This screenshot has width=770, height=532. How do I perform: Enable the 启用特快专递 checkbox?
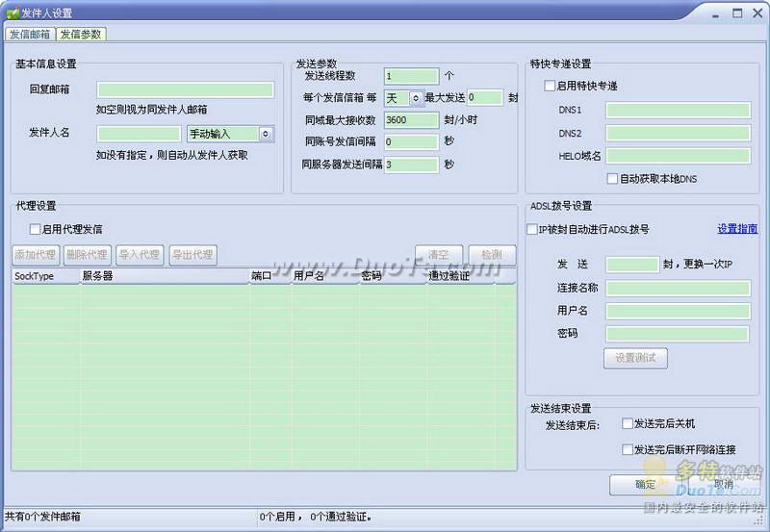click(549, 86)
